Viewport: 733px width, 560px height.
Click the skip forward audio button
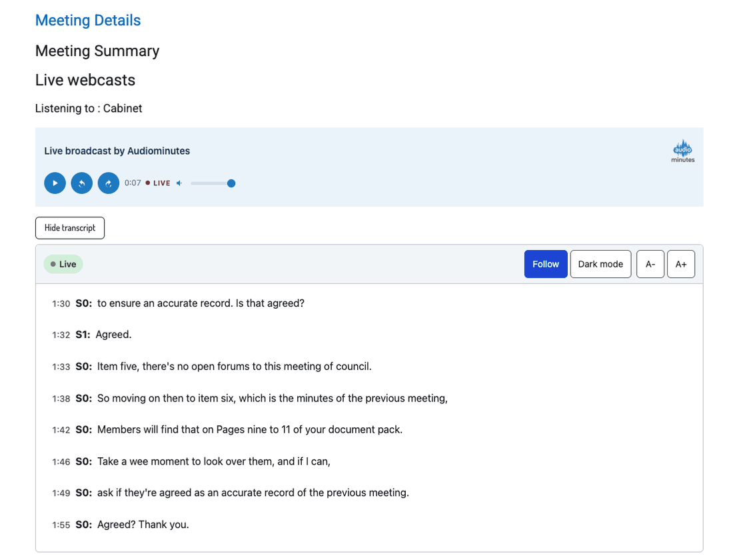tap(109, 183)
